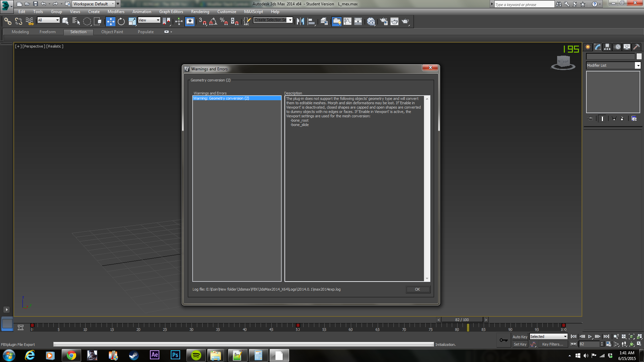
Task: Open the Hierarchy command panel tab
Action: (x=607, y=47)
